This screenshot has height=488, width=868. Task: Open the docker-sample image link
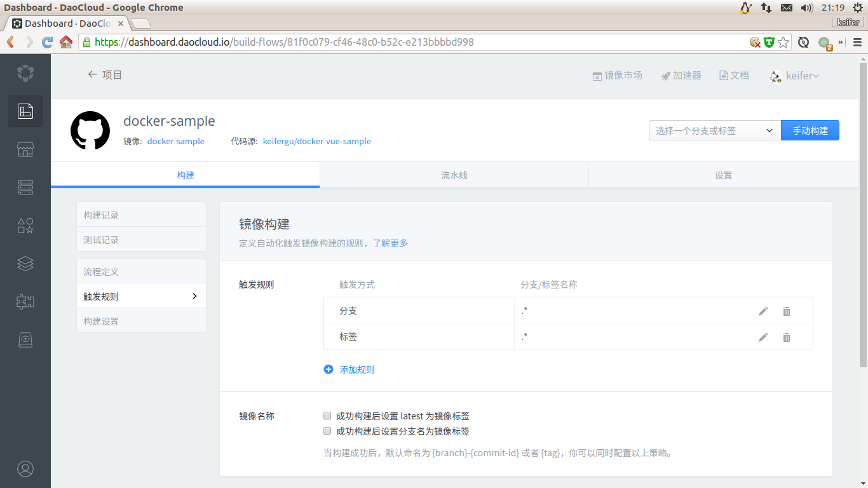[x=176, y=141]
